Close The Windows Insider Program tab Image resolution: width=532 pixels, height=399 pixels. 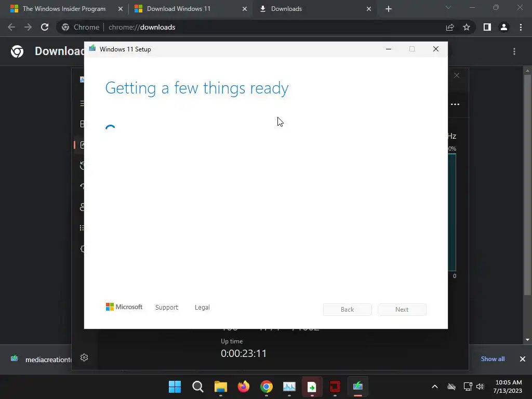tap(121, 9)
